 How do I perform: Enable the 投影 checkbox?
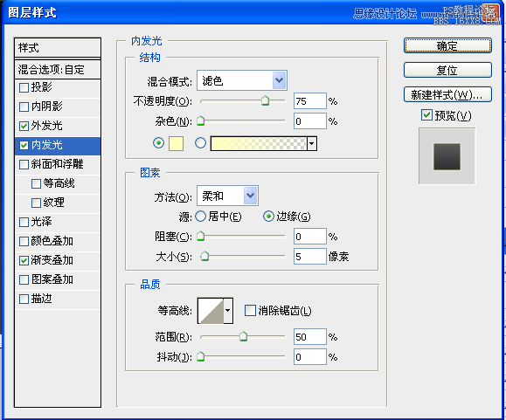tap(24, 87)
